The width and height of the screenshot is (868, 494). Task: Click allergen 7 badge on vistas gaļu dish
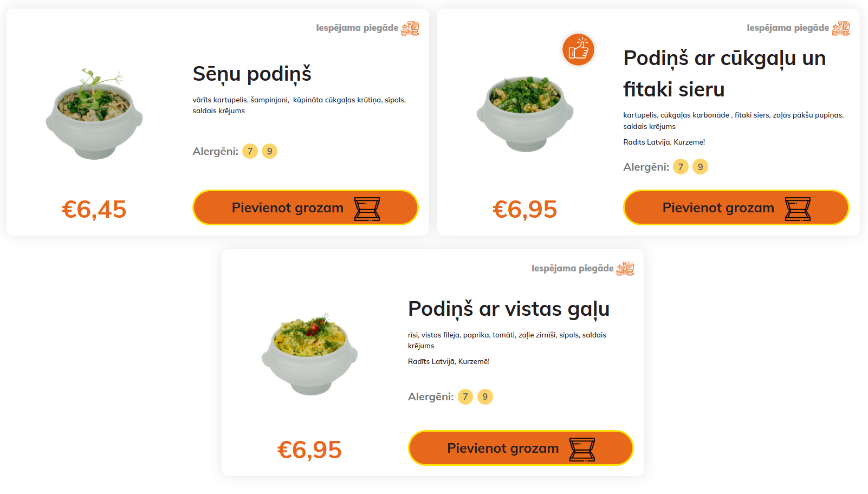465,396
